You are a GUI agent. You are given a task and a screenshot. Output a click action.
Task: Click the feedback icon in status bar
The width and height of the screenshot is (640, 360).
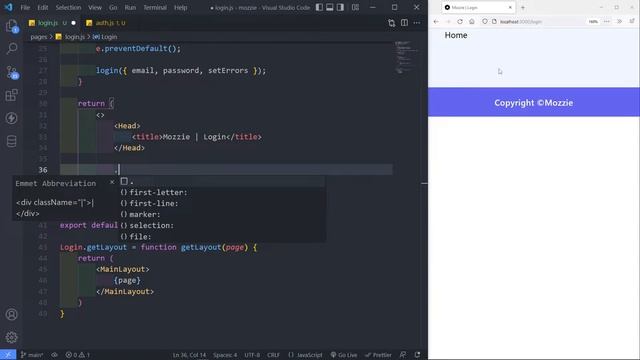tap(403, 355)
